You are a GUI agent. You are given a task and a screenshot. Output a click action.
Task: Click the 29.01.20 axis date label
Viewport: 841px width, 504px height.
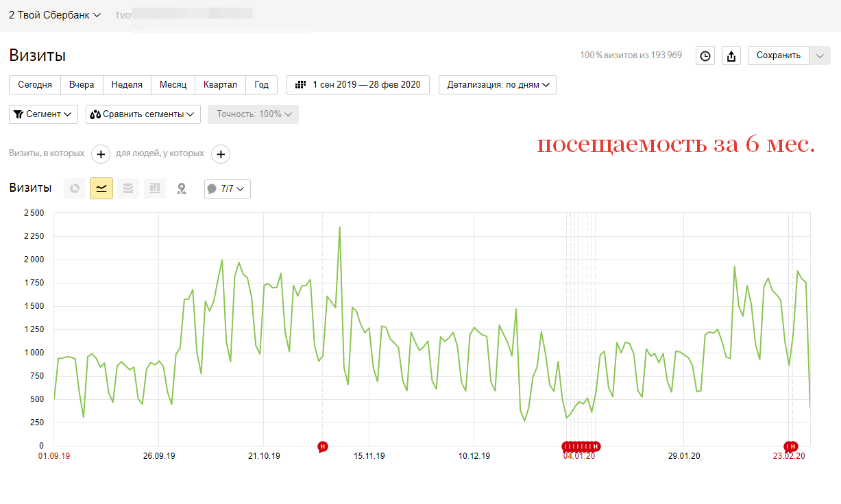(684, 456)
